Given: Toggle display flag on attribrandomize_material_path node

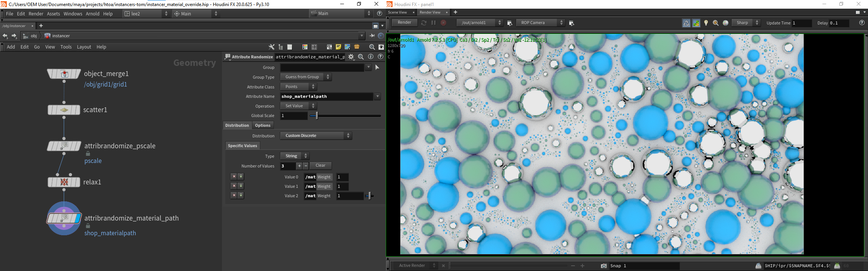Looking at the screenshot, I should coord(78,218).
